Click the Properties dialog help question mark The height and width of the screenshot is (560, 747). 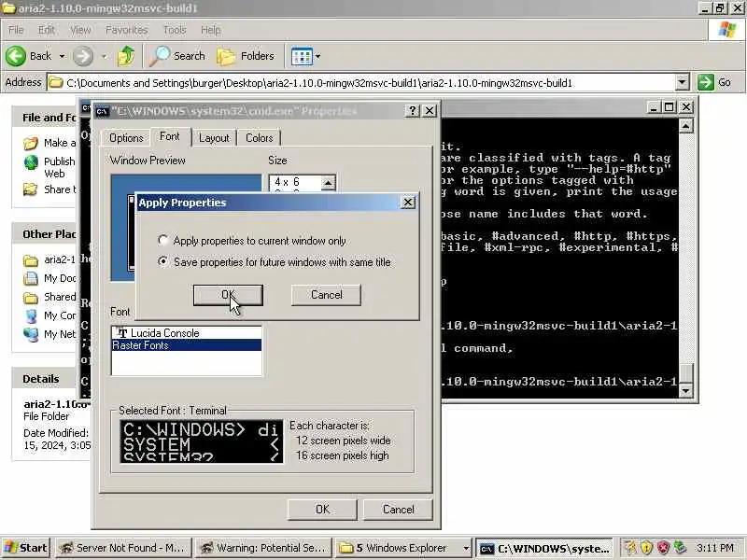[412, 111]
